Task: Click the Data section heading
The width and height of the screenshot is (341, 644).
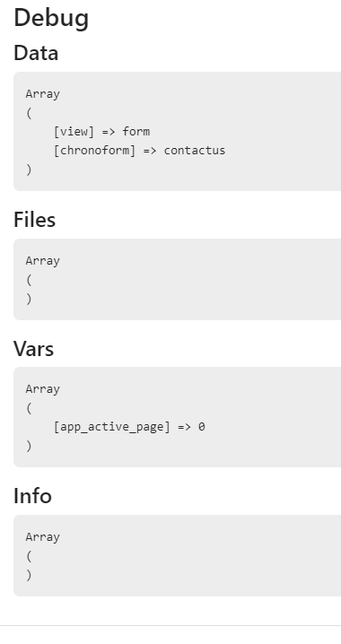Action: click(36, 54)
